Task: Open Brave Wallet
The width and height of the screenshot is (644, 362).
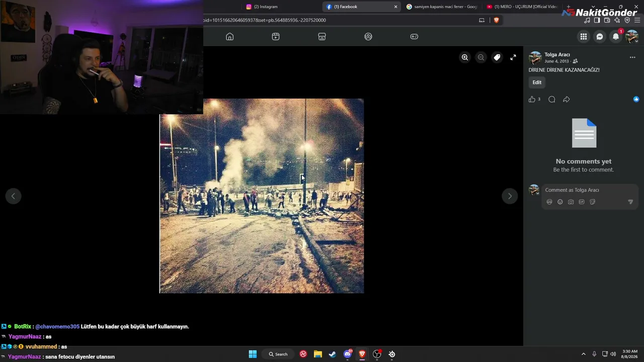Action: [x=607, y=20]
